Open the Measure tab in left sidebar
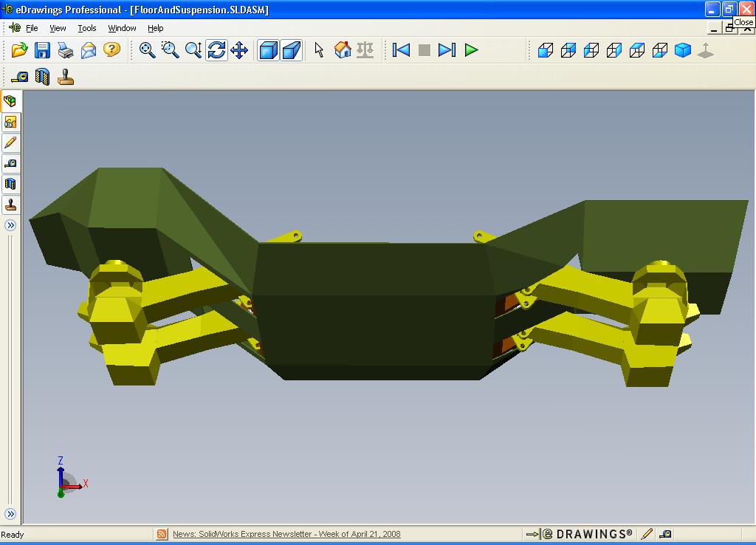756x545 pixels. tap(10, 163)
